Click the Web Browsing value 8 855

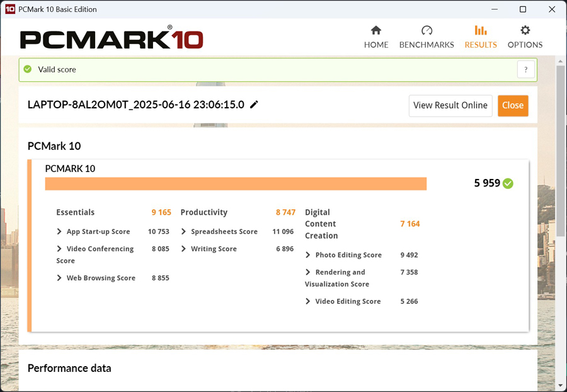click(x=161, y=278)
